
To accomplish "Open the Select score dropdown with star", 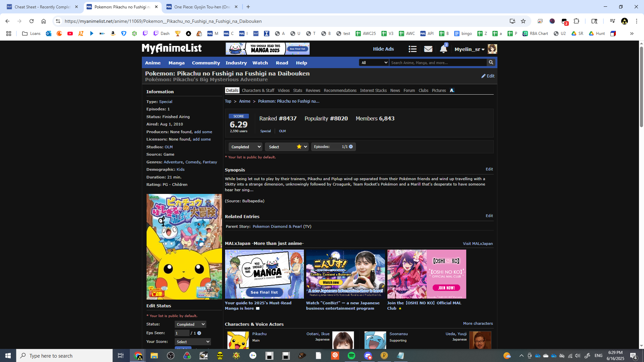I will [x=286, y=147].
